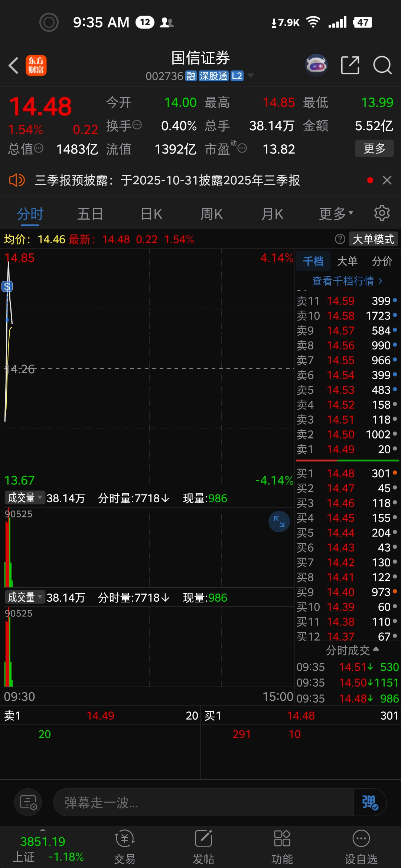This screenshot has height=868, width=401.
Task: Tap the 买1 14.48 order row
Action: coord(347,473)
